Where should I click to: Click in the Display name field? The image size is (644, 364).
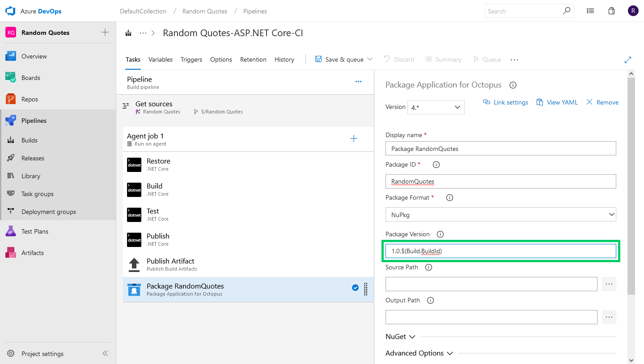tap(501, 148)
